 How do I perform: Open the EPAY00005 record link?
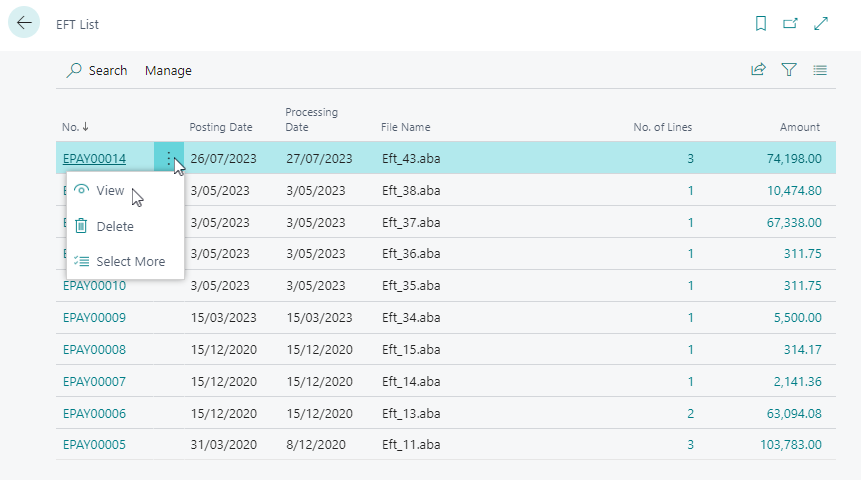(94, 445)
